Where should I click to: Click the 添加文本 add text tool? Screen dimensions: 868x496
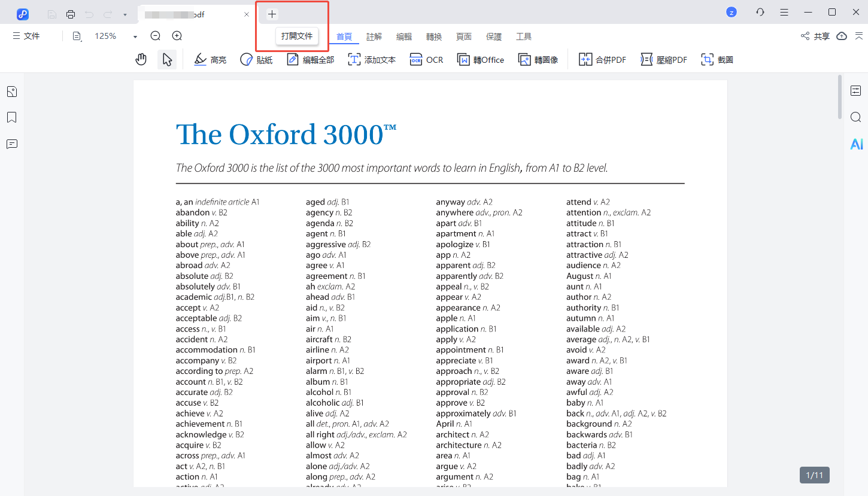[x=372, y=60]
